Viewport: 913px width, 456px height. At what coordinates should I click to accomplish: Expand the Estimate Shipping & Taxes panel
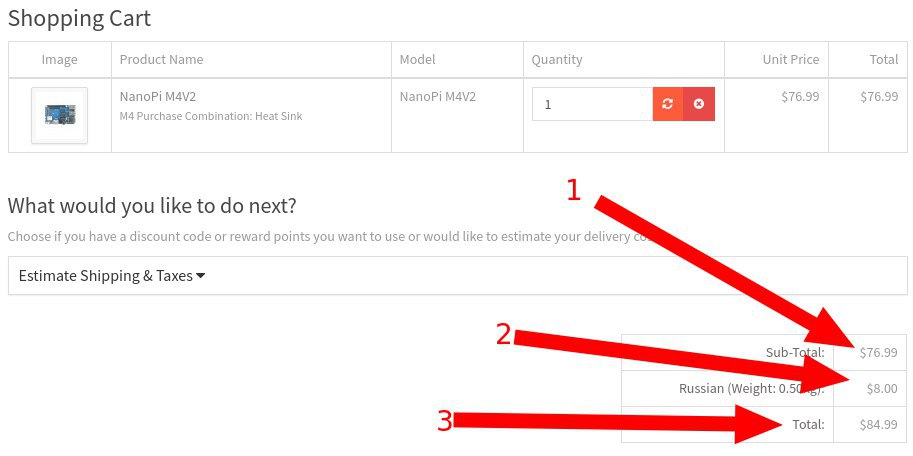pos(112,276)
